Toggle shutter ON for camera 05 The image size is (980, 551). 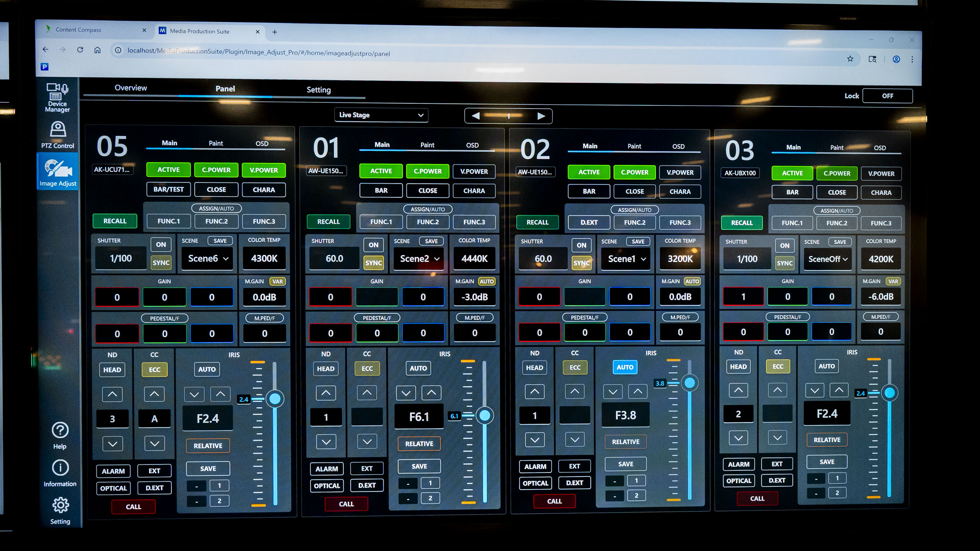161,245
